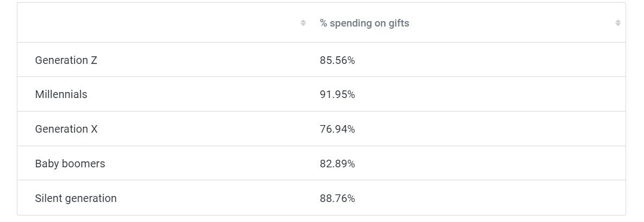The image size is (644, 222).
Task: Click the 82.89% value for Baby boomers
Action: tap(337, 164)
